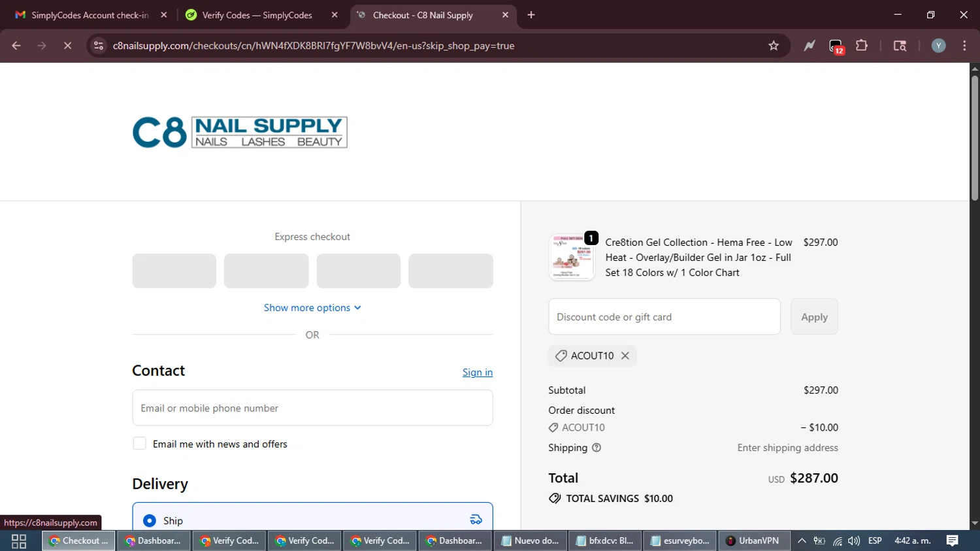Click the Chrome toolbar extension icon left of badge
Image resolution: width=980 pixels, height=551 pixels.
click(809, 46)
